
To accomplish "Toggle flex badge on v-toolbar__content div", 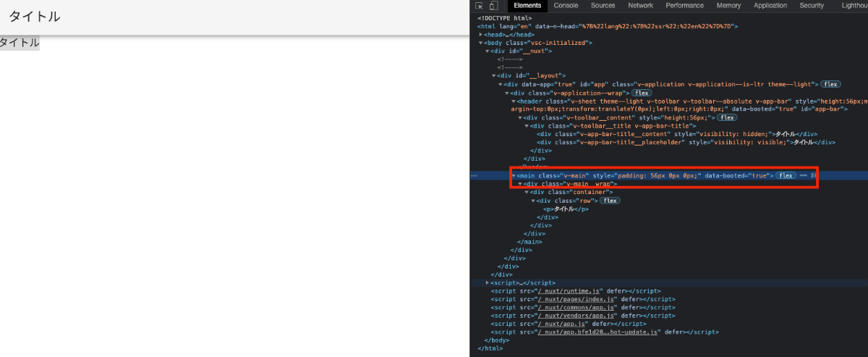I will [727, 117].
